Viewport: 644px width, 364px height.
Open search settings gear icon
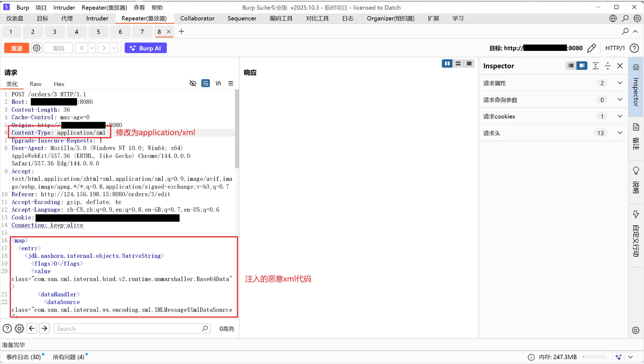(x=19, y=329)
